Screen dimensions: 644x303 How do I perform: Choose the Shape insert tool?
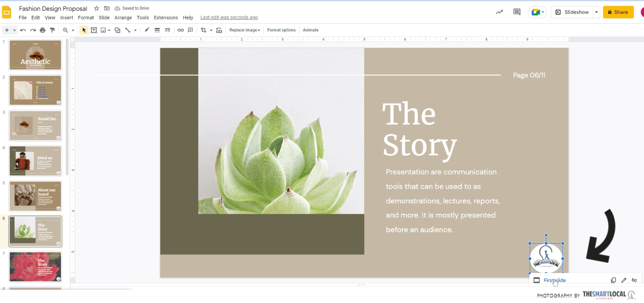tap(117, 30)
